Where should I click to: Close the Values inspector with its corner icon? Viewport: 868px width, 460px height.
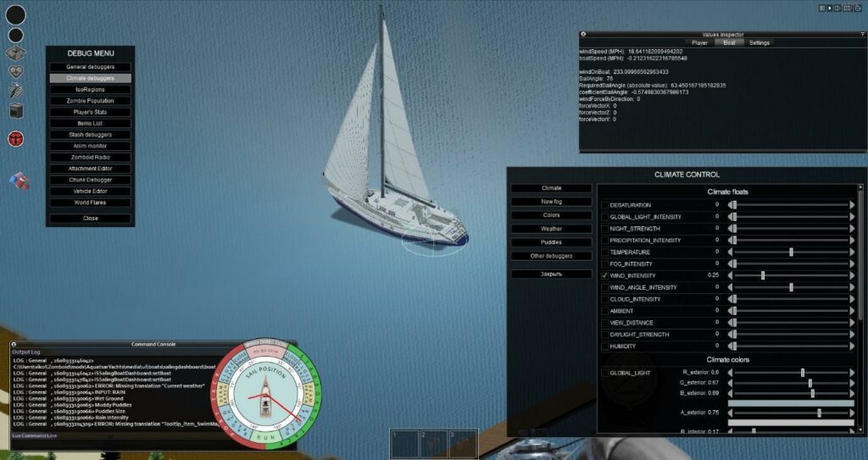click(x=583, y=35)
